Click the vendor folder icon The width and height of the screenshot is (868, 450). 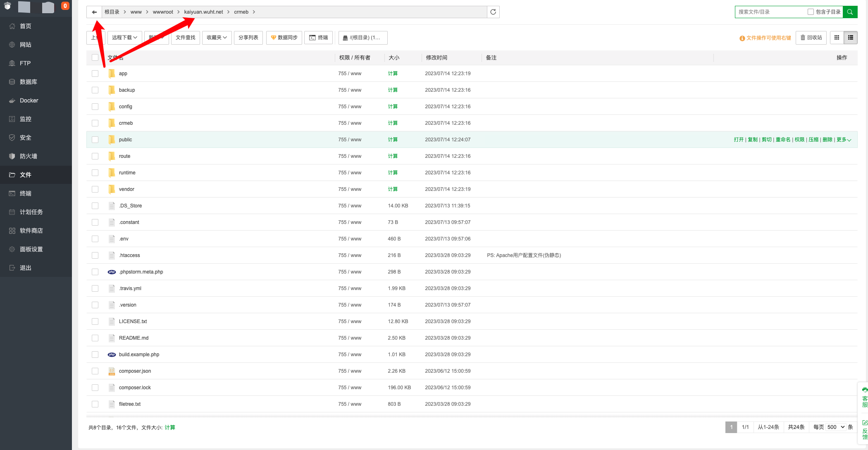(112, 189)
